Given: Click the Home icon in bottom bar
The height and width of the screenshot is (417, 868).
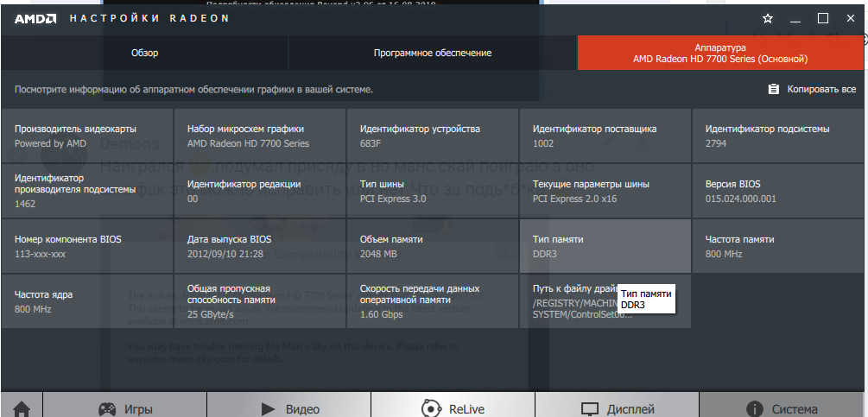Looking at the screenshot, I should (x=22, y=408).
